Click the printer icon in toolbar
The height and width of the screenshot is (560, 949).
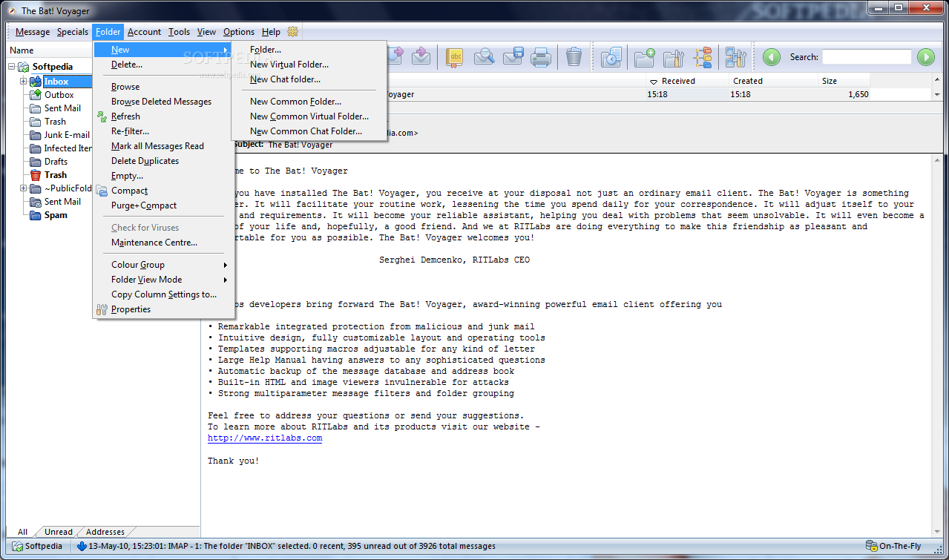click(x=541, y=56)
